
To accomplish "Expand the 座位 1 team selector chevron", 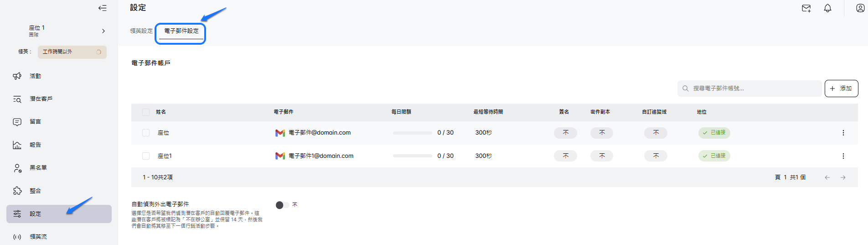I will (103, 31).
